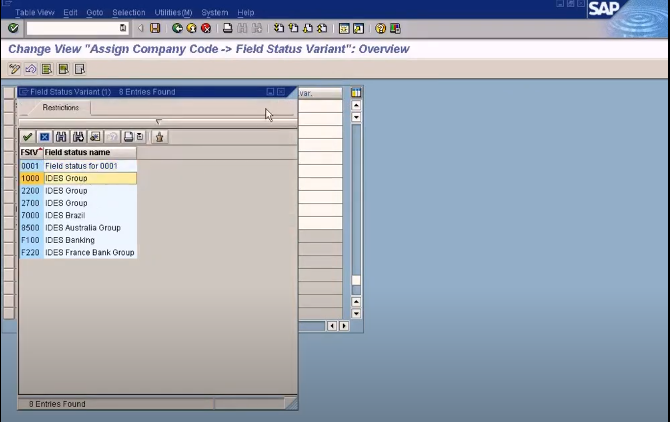The width and height of the screenshot is (670, 422).
Task: Click the yellow Help question mark icon
Action: tap(380, 29)
